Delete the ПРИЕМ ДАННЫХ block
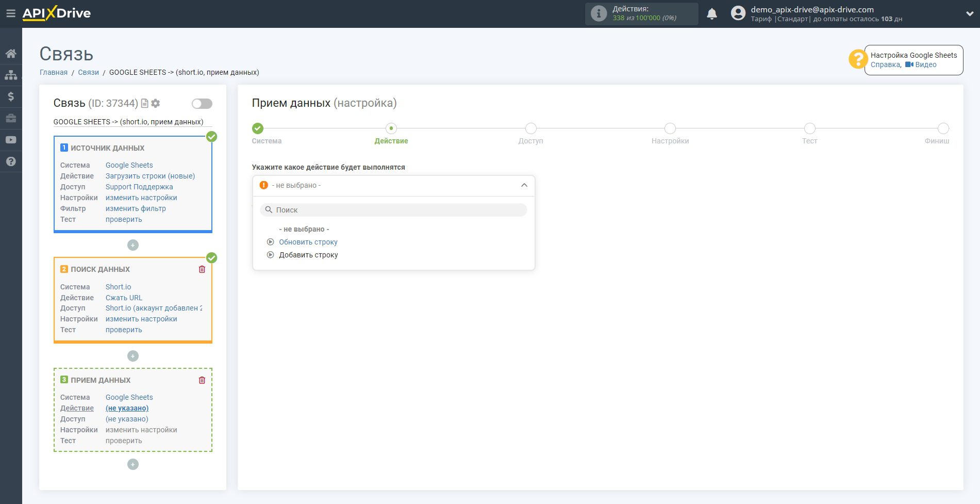The image size is (980, 504). click(202, 380)
